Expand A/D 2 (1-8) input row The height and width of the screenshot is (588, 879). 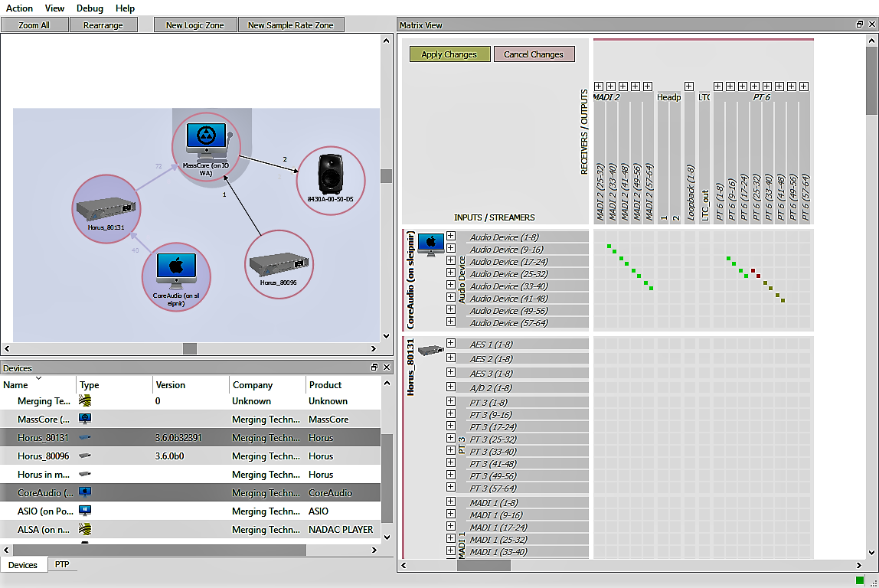(x=451, y=387)
